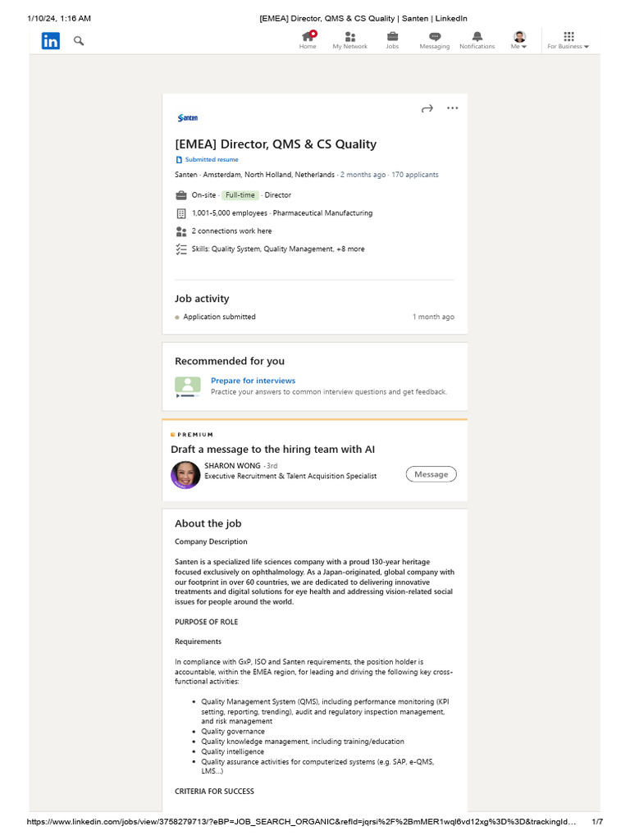This screenshot has height=840, width=630.
Task: Open the three-dot more options menu
Action: (x=452, y=108)
